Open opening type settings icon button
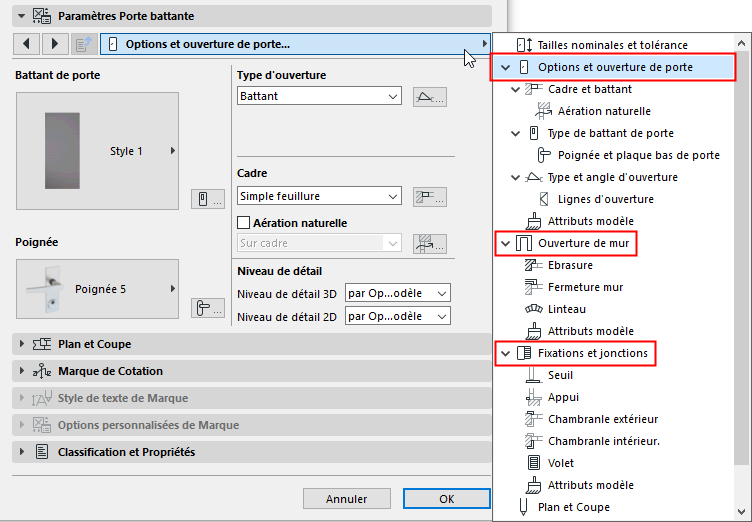This screenshot has width=752, height=522. tap(429, 97)
